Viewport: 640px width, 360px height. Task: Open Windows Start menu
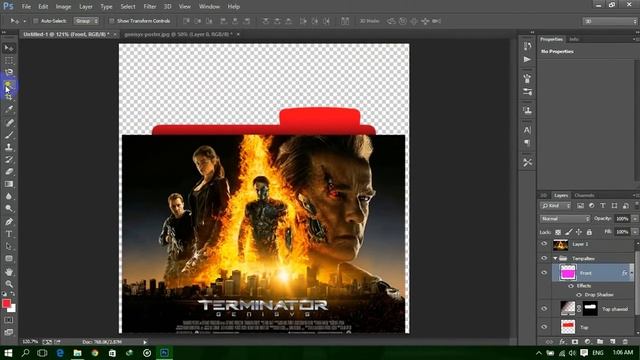click(x=8, y=353)
